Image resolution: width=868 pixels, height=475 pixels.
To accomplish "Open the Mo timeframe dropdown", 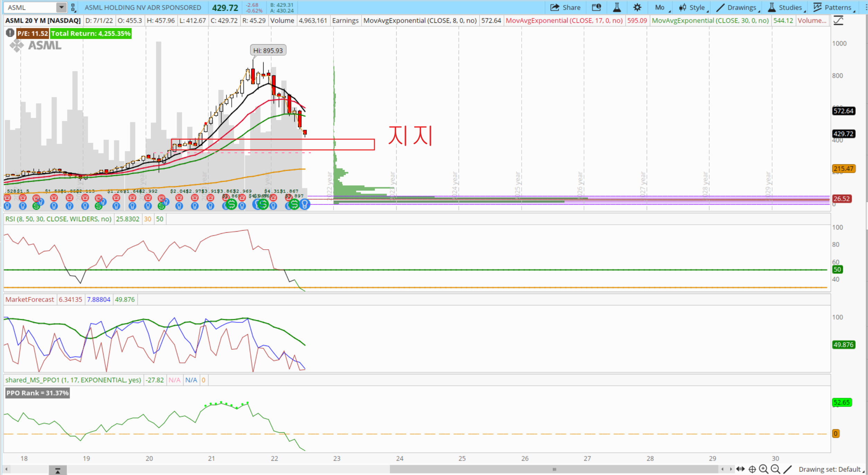I will point(660,7).
